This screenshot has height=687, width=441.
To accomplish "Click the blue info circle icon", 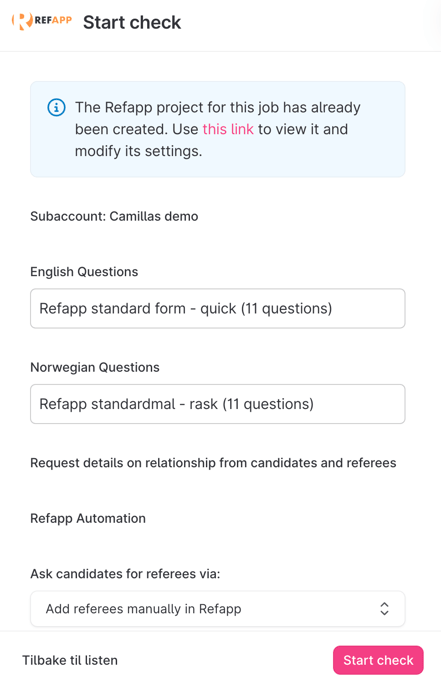I will pyautogui.click(x=56, y=107).
